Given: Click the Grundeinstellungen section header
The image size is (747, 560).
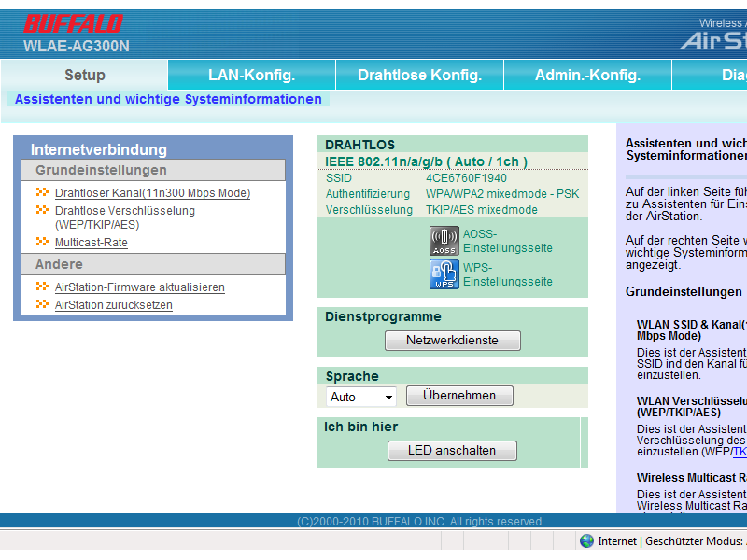Looking at the screenshot, I should 153,170.
